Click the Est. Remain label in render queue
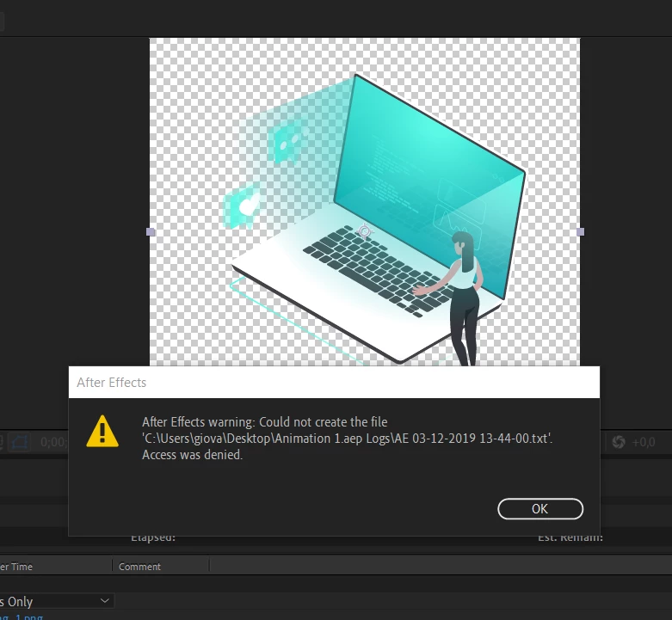 click(x=570, y=537)
